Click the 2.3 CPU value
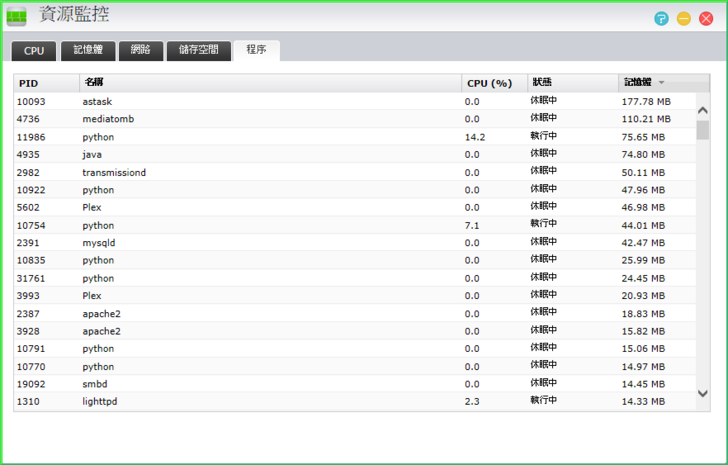Image resolution: width=728 pixels, height=465 pixels. tap(472, 402)
